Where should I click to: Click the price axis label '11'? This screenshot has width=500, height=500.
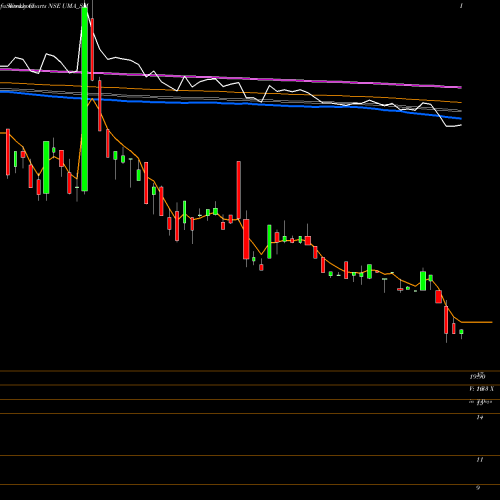tap(480, 460)
